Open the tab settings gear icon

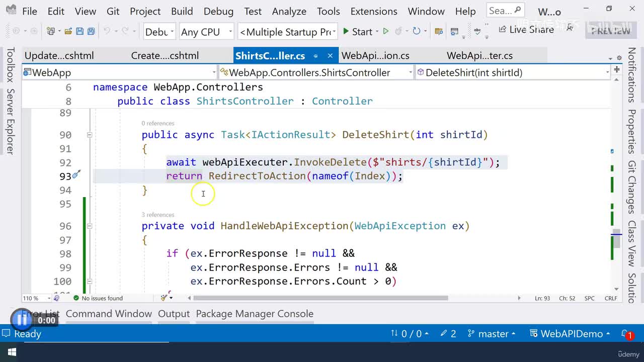618,58
